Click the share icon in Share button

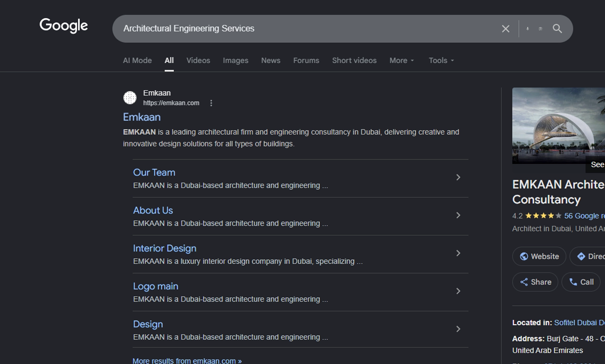point(524,282)
